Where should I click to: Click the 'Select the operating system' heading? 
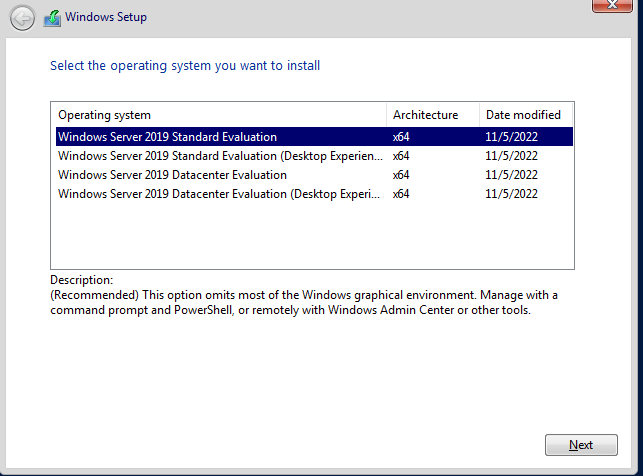tap(185, 66)
